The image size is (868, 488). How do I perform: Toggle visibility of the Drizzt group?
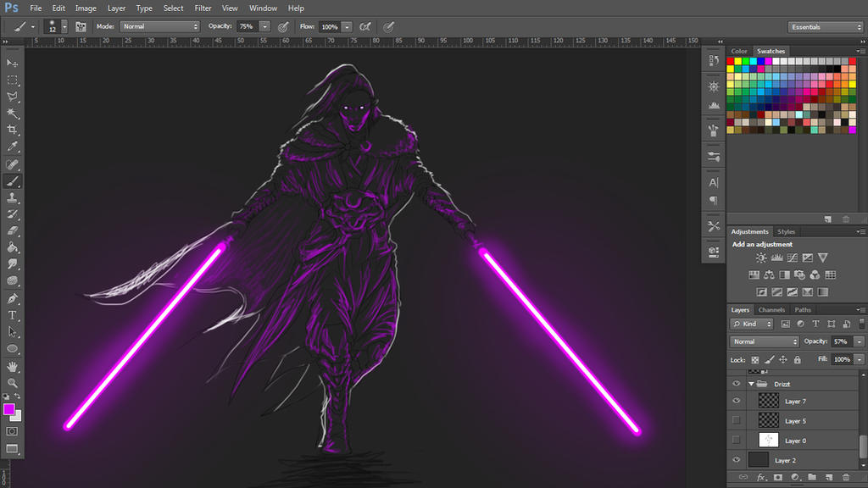coord(737,384)
